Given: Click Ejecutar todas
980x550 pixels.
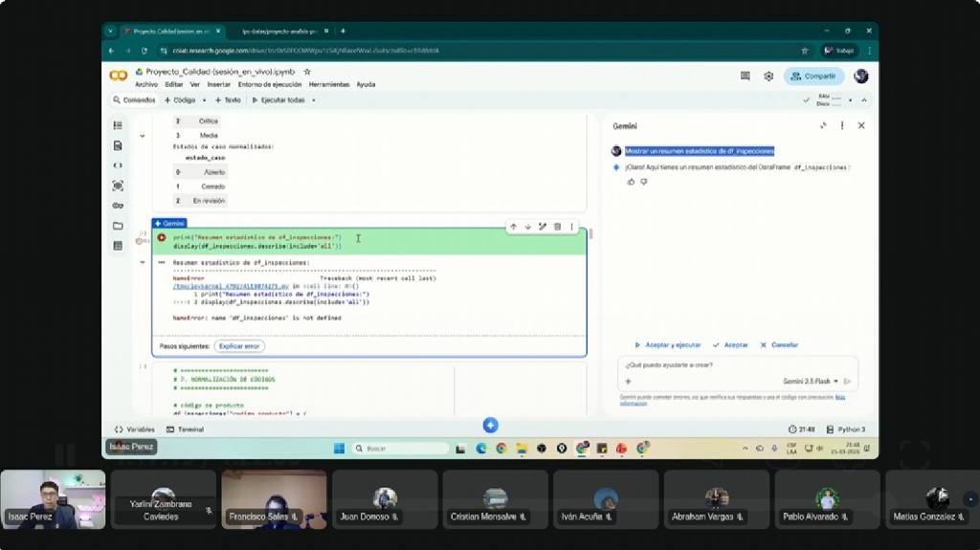Looking at the screenshot, I should (278, 100).
